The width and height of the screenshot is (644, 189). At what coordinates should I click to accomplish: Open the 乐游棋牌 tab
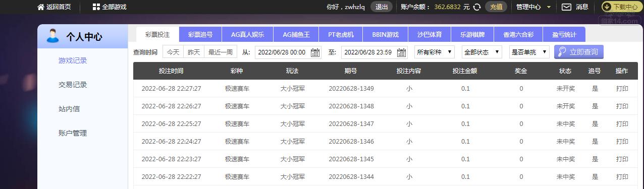472,35
